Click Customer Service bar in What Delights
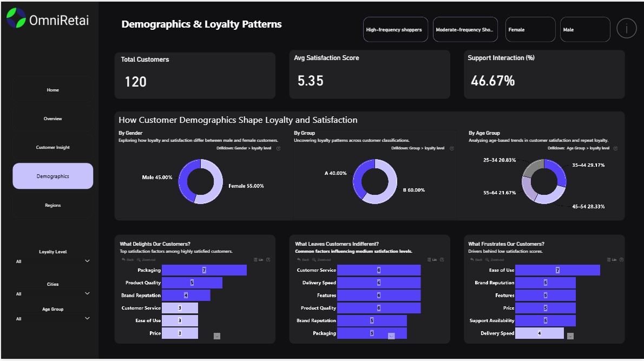The image size is (644, 361). 180,307
